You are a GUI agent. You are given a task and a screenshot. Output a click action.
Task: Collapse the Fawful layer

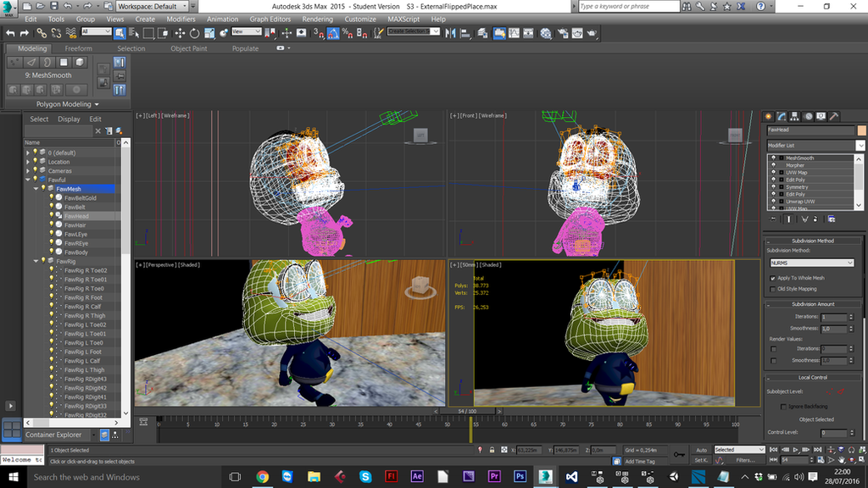click(28, 180)
